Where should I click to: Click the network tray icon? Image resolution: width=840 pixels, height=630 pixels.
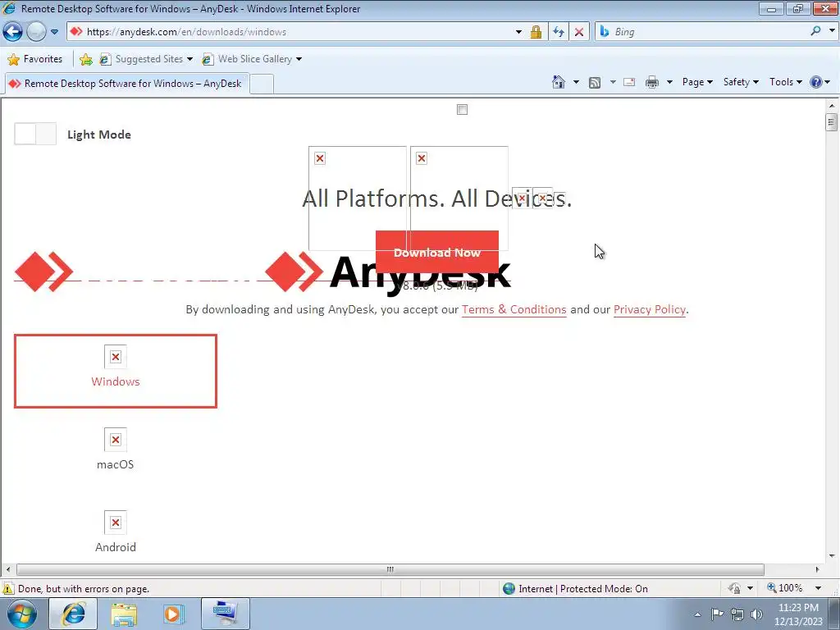point(737,614)
